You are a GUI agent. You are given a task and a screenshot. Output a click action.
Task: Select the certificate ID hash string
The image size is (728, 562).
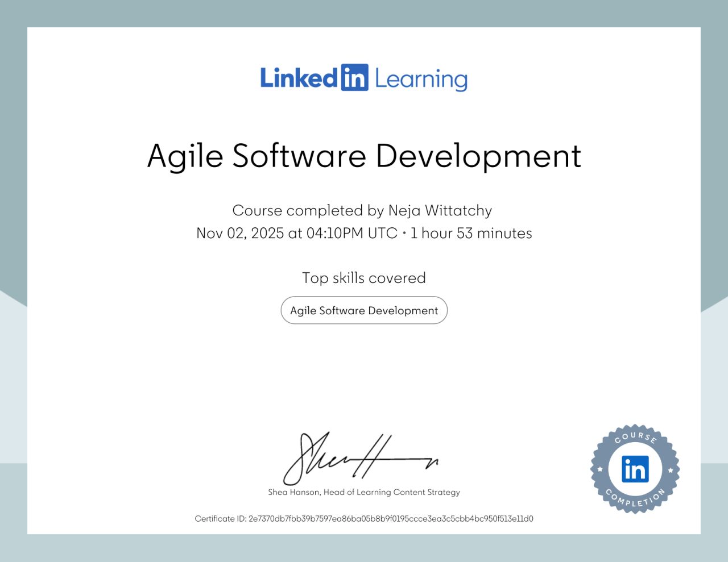coord(391,519)
